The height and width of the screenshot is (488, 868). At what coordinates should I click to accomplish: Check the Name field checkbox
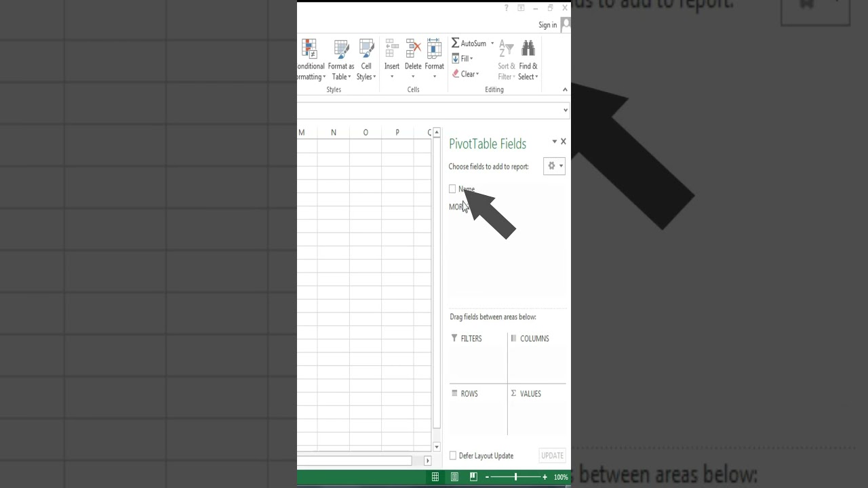pyautogui.click(x=452, y=189)
